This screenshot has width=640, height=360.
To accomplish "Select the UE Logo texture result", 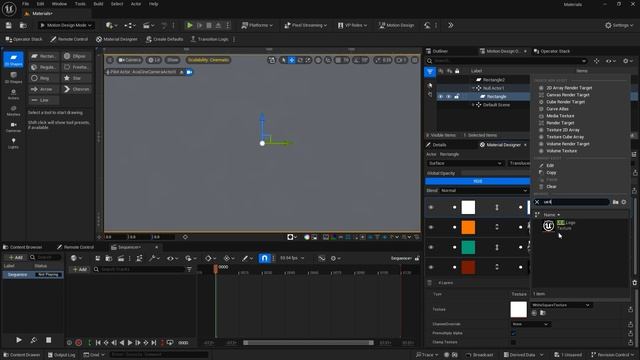I will (559, 225).
